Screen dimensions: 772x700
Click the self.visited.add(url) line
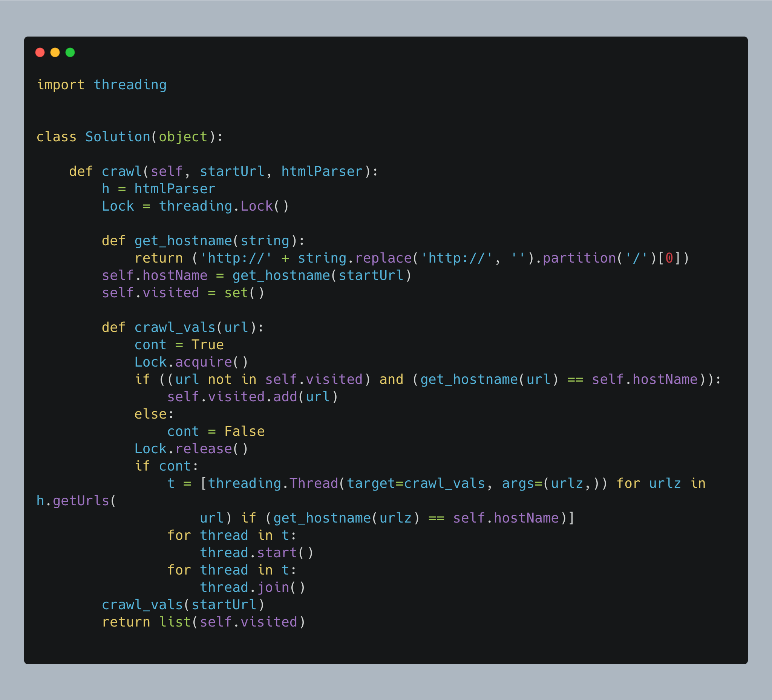coord(253,397)
